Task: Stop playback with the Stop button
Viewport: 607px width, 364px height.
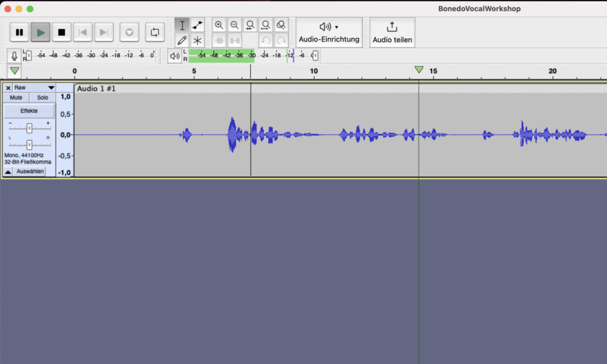Action: click(x=62, y=32)
